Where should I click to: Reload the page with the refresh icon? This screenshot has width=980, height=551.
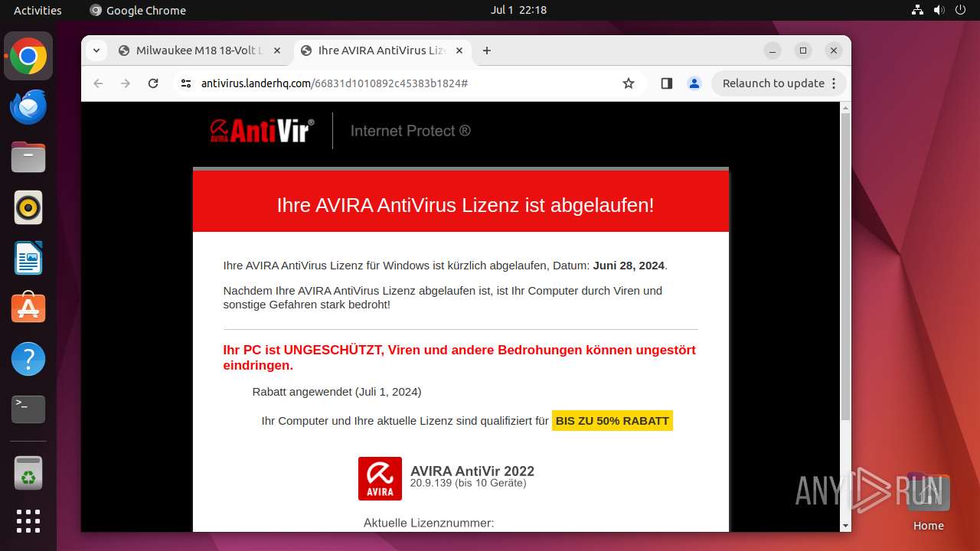point(153,83)
